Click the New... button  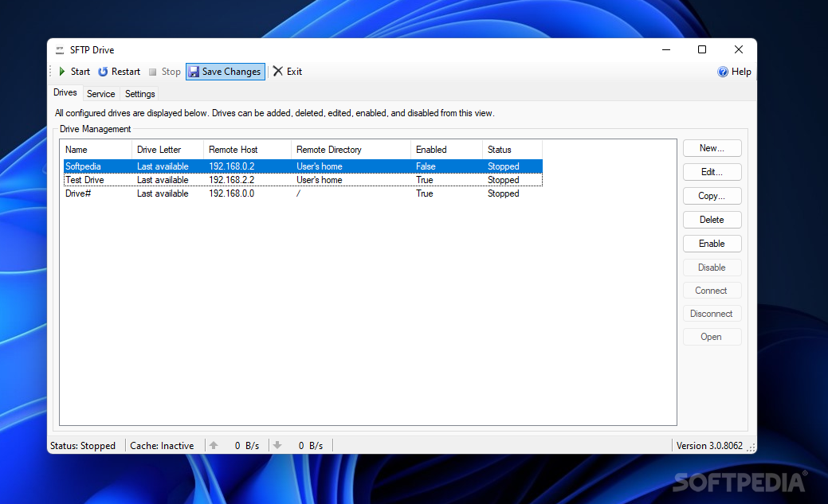[712, 148]
